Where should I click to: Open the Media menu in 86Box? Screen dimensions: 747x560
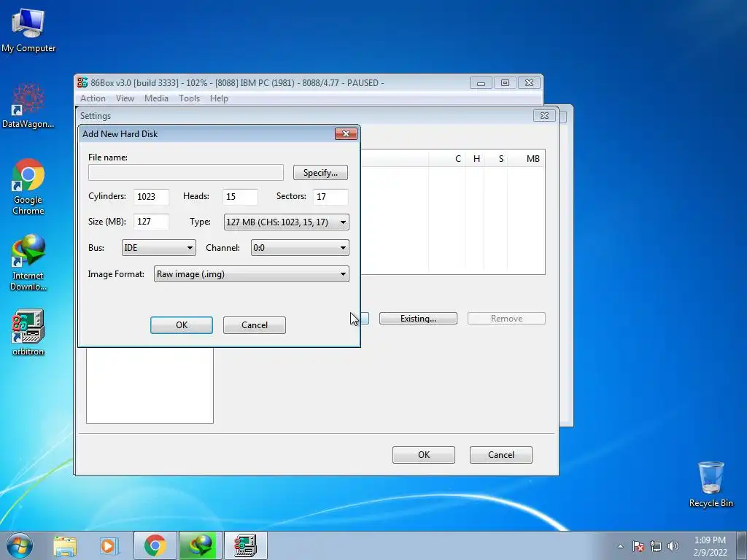(156, 98)
